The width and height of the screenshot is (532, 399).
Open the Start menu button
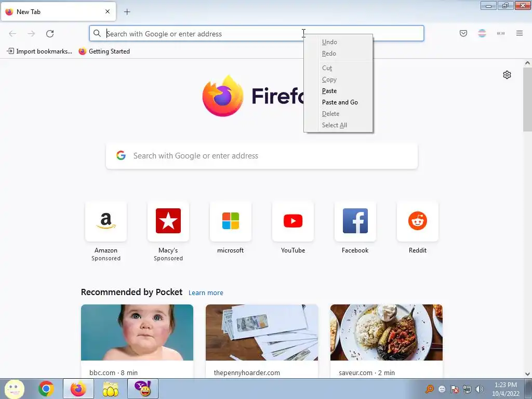point(14,389)
